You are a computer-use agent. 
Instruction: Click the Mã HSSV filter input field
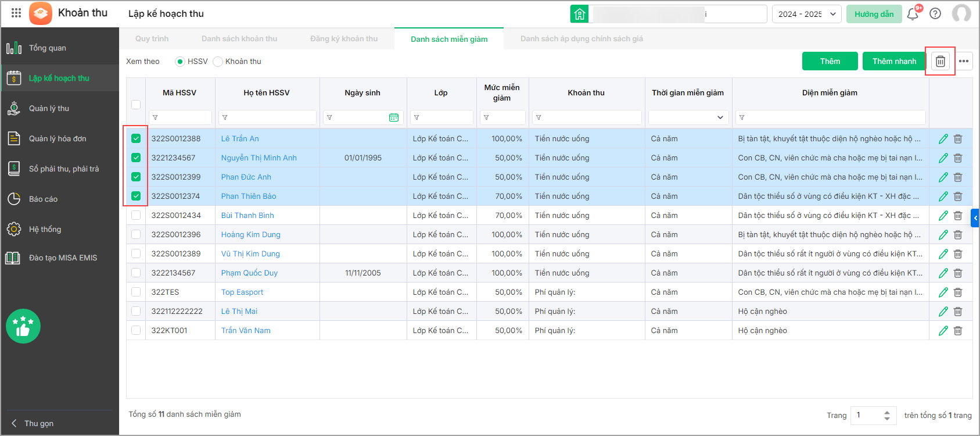coord(180,117)
